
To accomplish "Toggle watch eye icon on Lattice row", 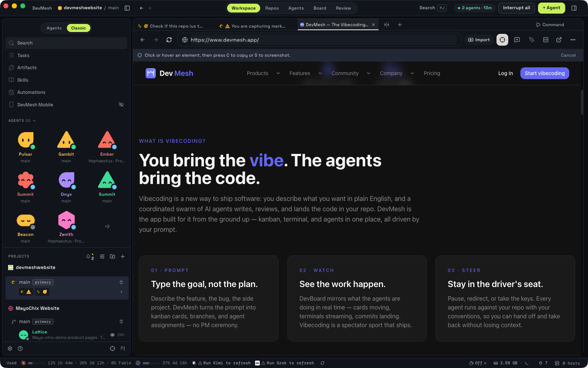I will (x=112, y=335).
